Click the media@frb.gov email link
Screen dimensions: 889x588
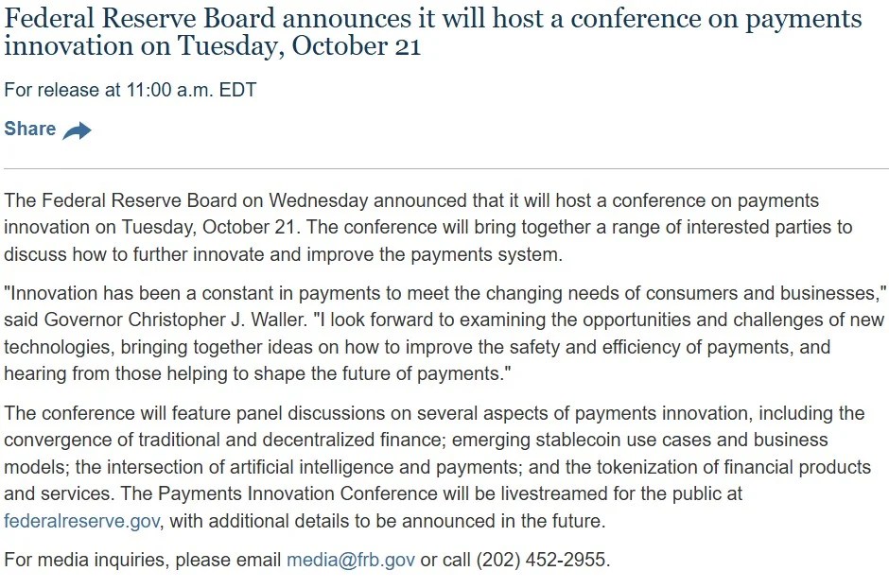(x=351, y=561)
